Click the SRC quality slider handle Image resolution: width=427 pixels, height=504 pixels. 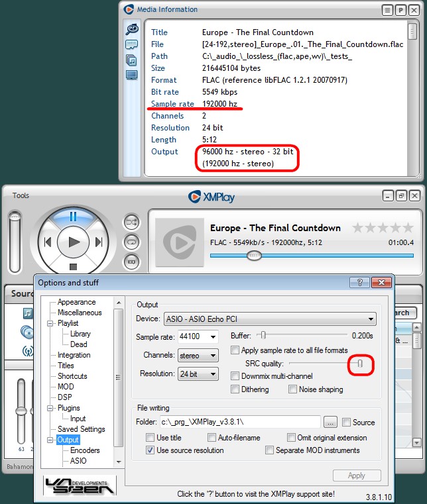pyautogui.click(x=360, y=363)
